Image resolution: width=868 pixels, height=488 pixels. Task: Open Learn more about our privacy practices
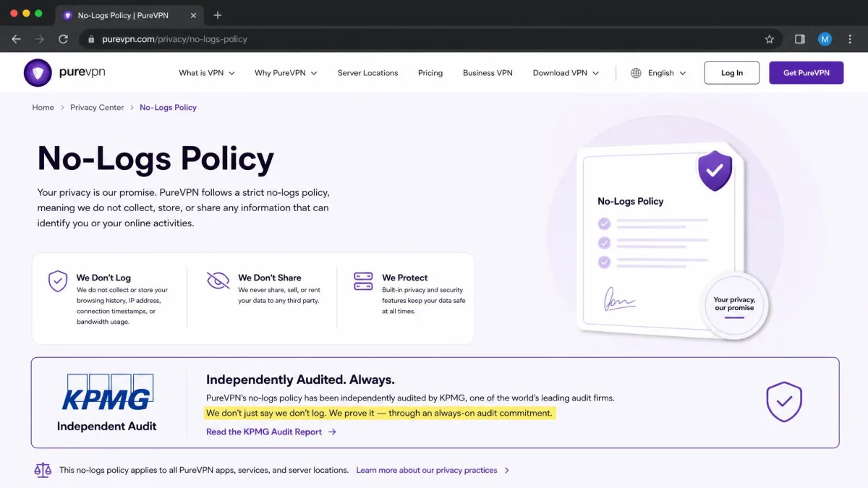(433, 470)
